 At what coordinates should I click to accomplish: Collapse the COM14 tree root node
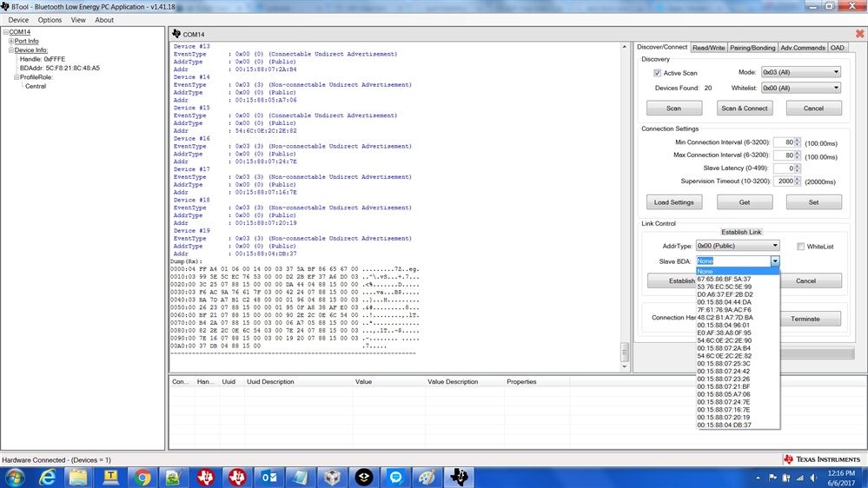pyautogui.click(x=5, y=32)
